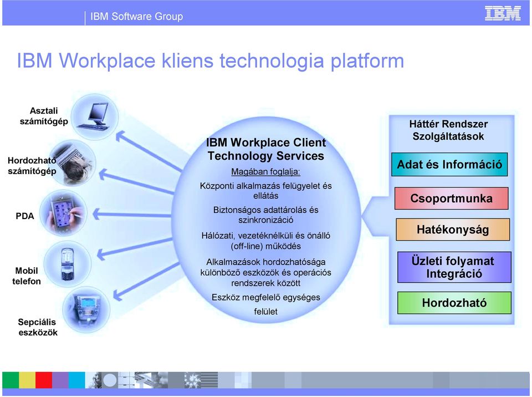Select the slide title 'IBM Workplace kliens technologia platform'
Image resolution: width=532 pixels, height=397 pixels.
(211, 60)
